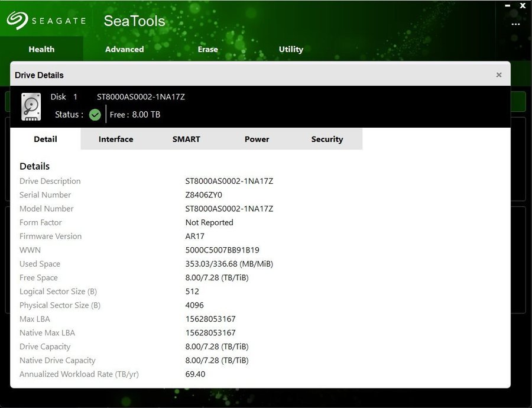This screenshot has height=408, width=532.
Task: Click the green status checkmark icon
Action: 95,115
